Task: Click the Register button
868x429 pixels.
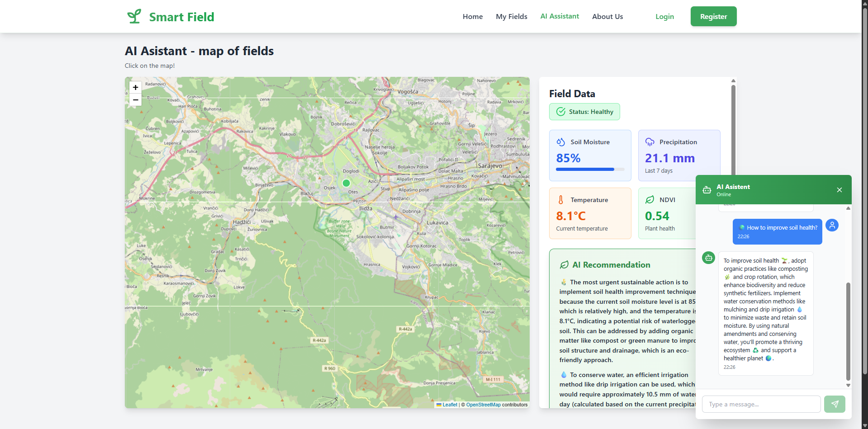Action: coord(714,16)
